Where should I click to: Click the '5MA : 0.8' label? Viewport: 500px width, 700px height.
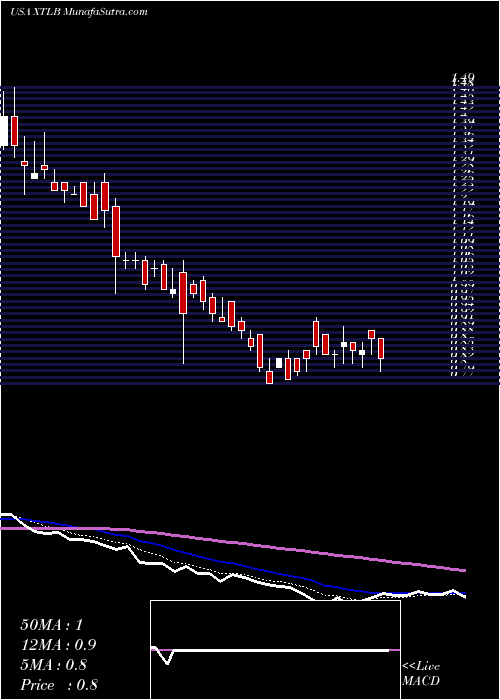pos(53,665)
